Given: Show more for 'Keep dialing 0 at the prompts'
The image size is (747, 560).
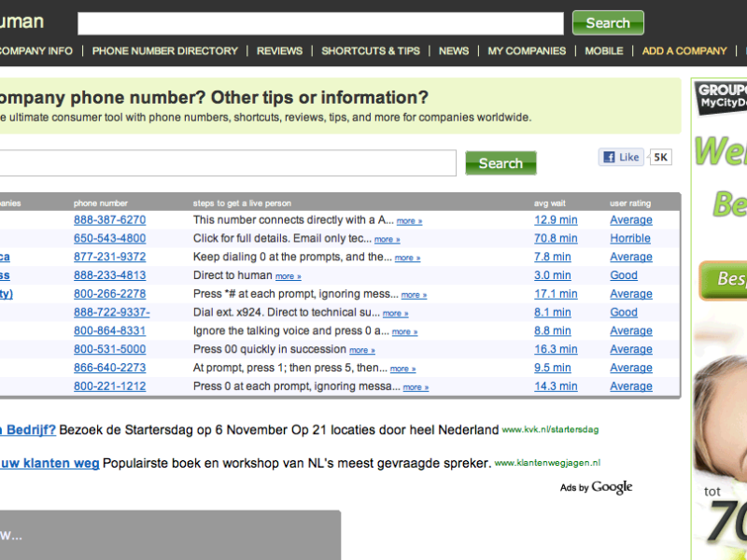Looking at the screenshot, I should click(x=407, y=259).
